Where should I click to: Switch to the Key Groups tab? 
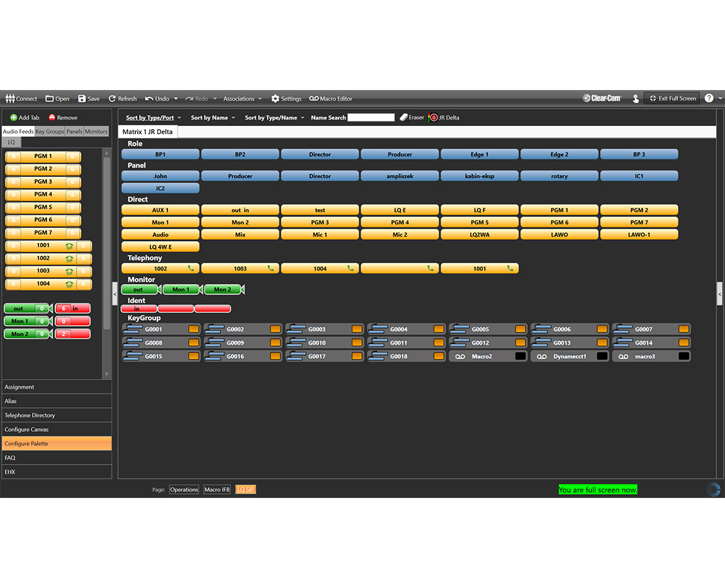pos(50,132)
